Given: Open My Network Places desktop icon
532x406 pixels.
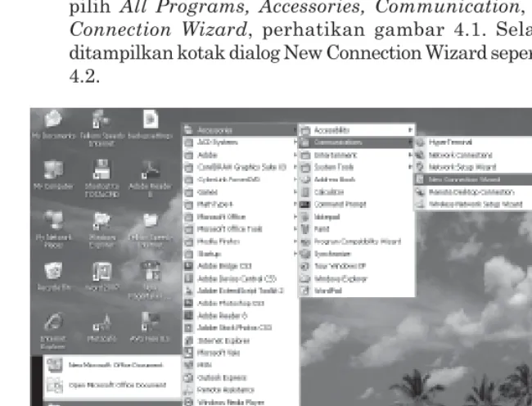Looking at the screenshot, I should click(53, 228).
